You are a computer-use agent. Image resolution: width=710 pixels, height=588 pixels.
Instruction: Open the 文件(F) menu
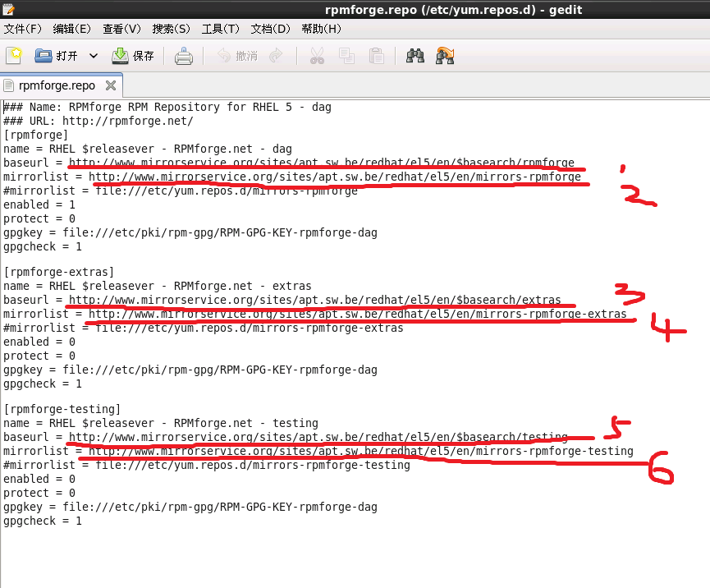[23, 29]
